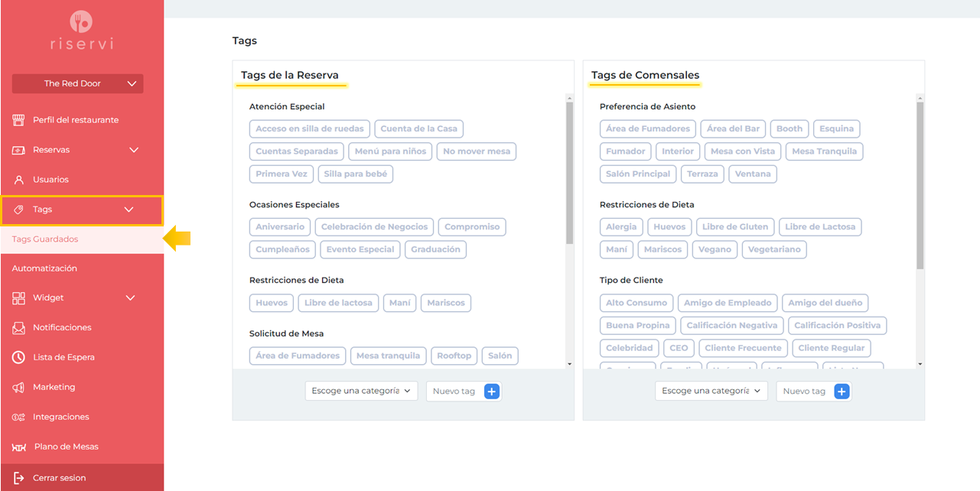Click the Cerrar sesion logout icon
Viewport: 980px width, 491px height.
click(19, 478)
